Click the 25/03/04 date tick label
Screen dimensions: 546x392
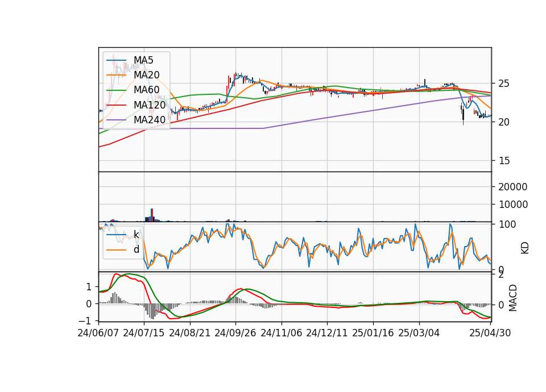click(419, 333)
